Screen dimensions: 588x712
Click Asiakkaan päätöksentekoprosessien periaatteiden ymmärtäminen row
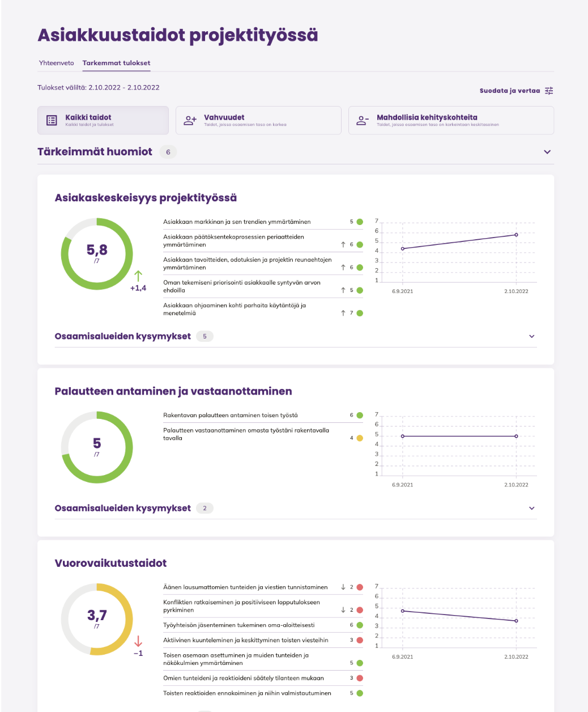tap(263, 241)
